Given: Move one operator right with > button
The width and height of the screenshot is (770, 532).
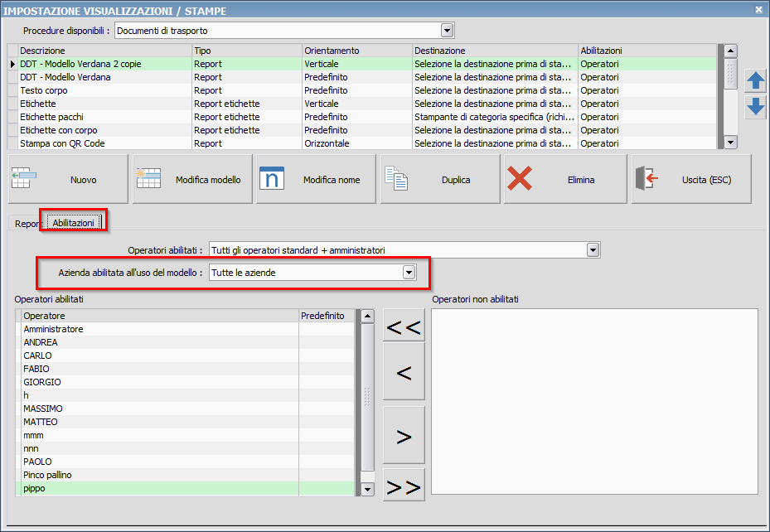Looking at the screenshot, I should (x=404, y=436).
